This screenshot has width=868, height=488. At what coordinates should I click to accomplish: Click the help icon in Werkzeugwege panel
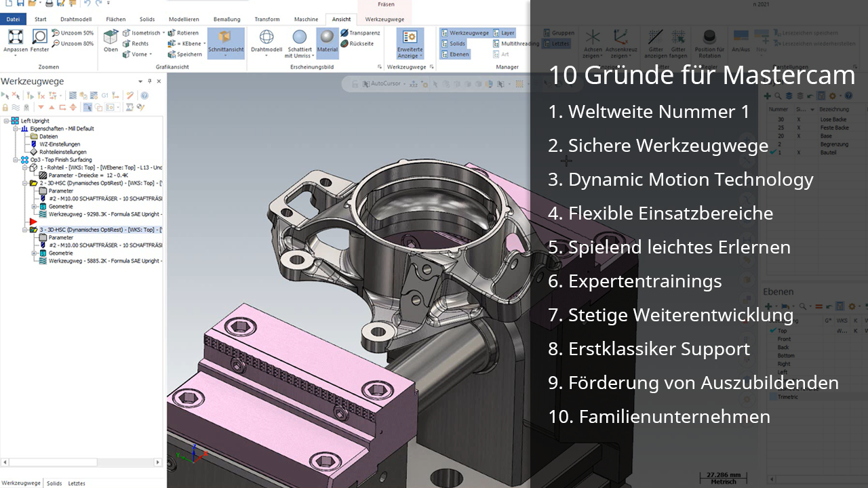tap(144, 96)
